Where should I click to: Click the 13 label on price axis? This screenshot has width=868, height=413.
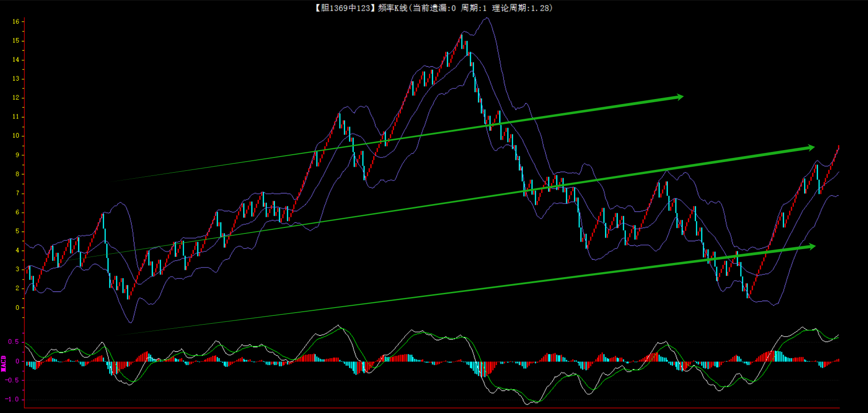16,79
